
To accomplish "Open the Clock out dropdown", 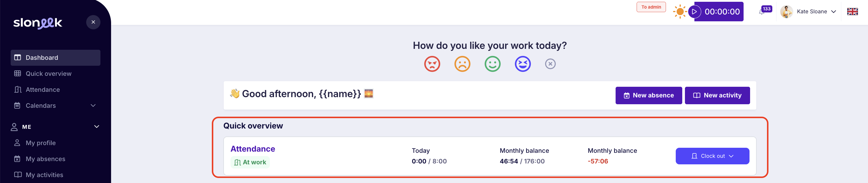I will (712, 156).
